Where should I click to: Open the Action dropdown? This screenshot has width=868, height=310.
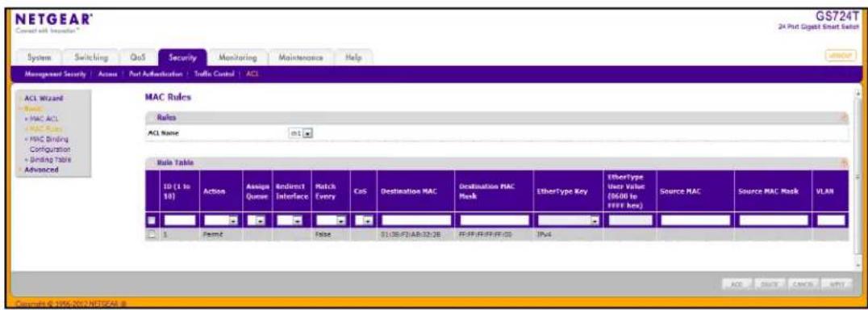pyautogui.click(x=220, y=220)
